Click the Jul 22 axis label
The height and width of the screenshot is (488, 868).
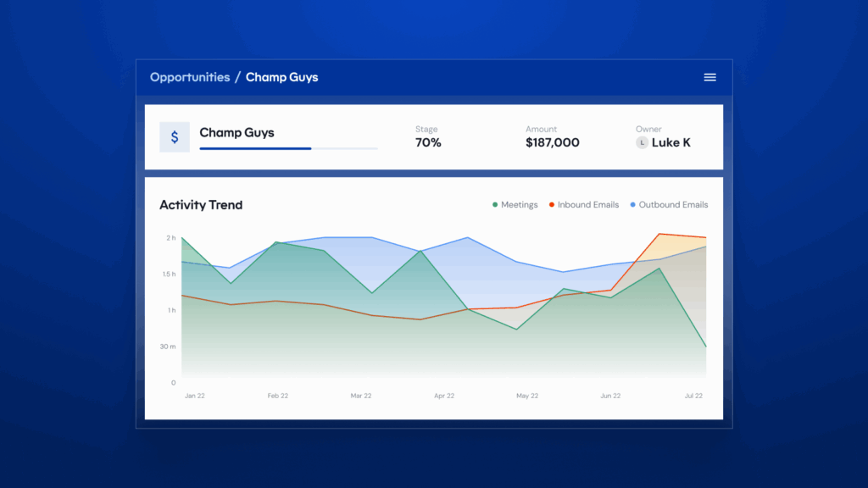point(693,395)
